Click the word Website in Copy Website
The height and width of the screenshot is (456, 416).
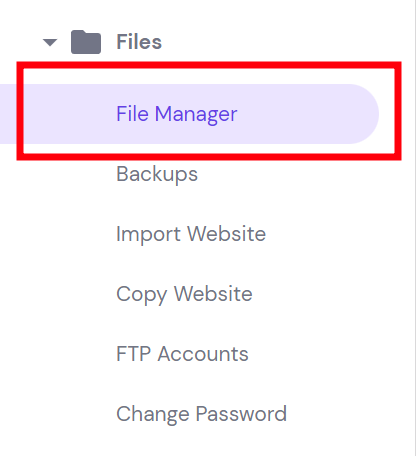click(x=213, y=294)
